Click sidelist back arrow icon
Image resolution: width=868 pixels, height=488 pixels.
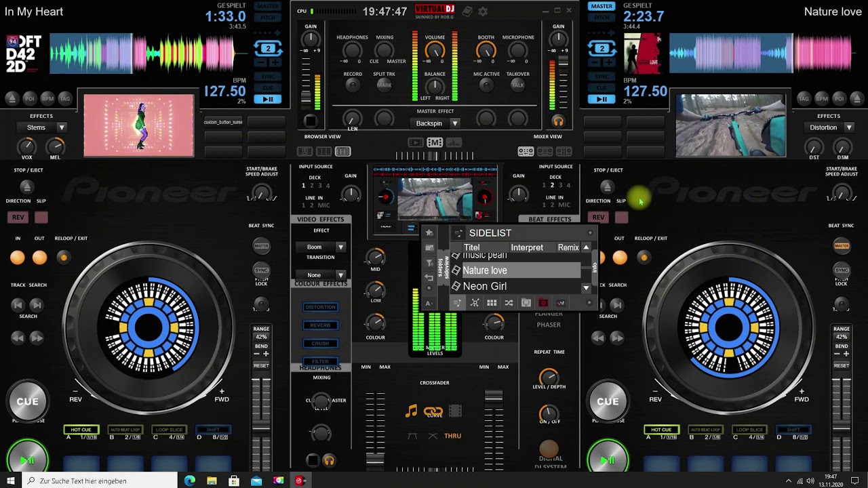(429, 278)
